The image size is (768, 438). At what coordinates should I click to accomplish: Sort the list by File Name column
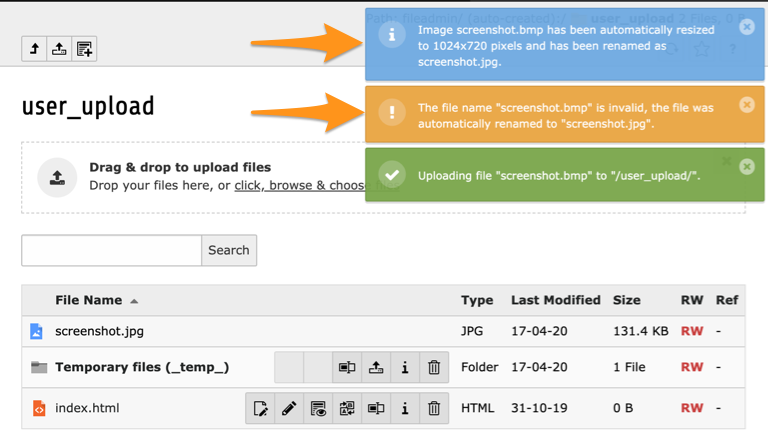(x=89, y=300)
